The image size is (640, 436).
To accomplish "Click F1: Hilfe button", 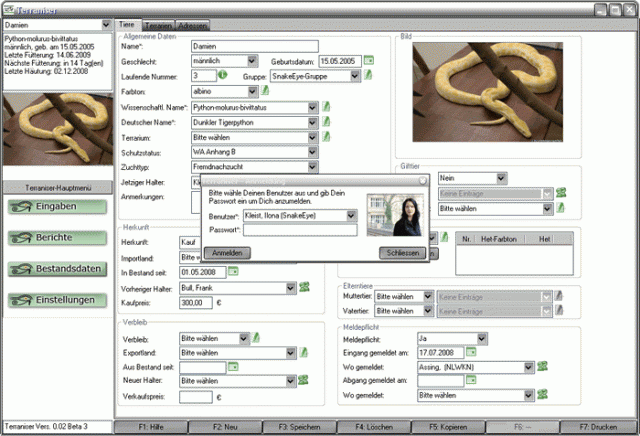I will point(151,427).
